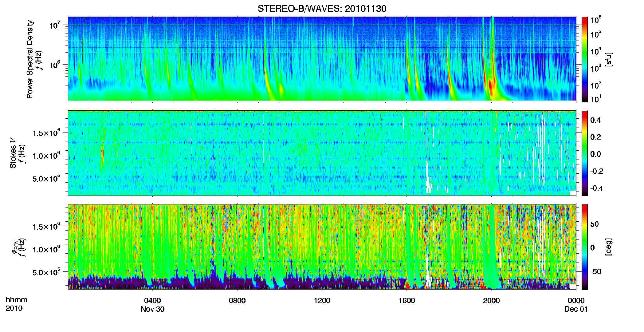Click the 10^2 label on the sfu colorbar
The height and width of the screenshot is (332, 644).
point(596,85)
